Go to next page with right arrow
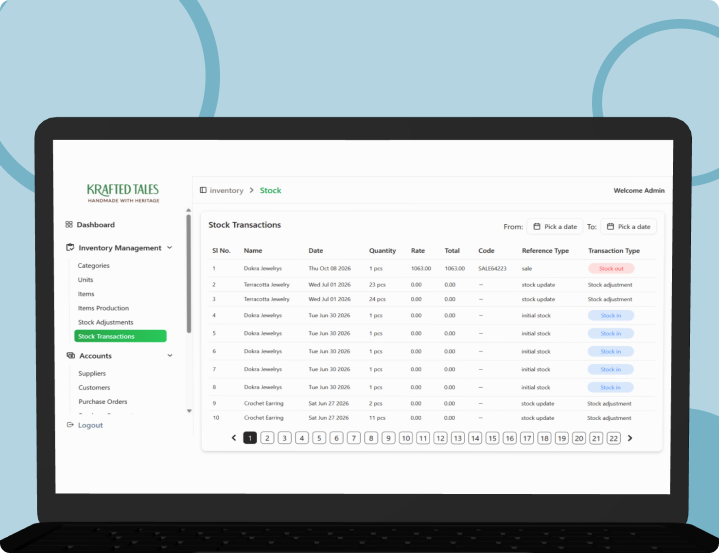 click(630, 438)
